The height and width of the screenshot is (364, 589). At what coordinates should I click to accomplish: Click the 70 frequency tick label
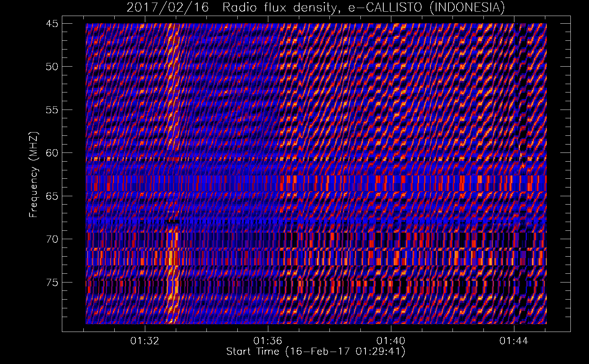pyautogui.click(x=51, y=239)
